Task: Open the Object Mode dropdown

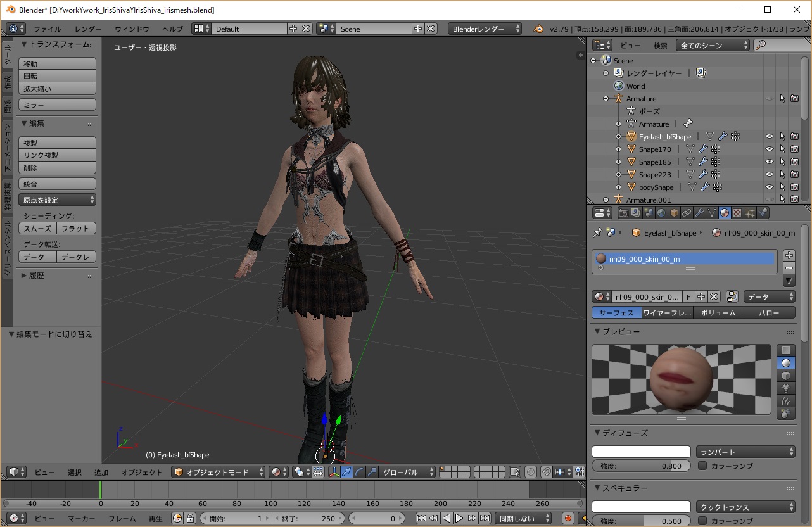Action: pos(219,472)
